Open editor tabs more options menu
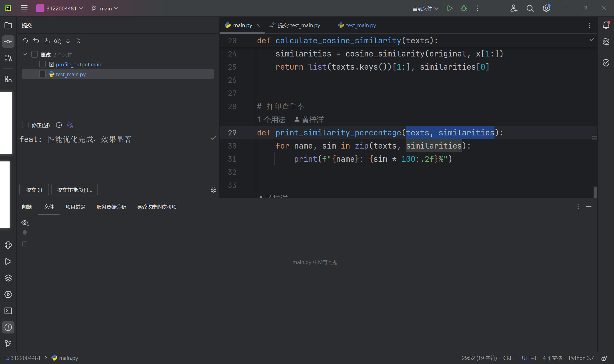Screen dimensions: 614x364 (x=590, y=25)
